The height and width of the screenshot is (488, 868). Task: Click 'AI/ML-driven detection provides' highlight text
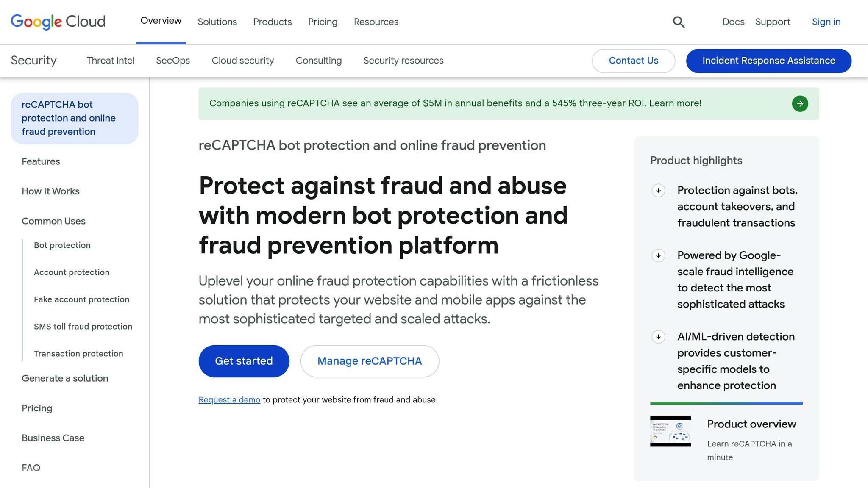pyautogui.click(x=736, y=361)
